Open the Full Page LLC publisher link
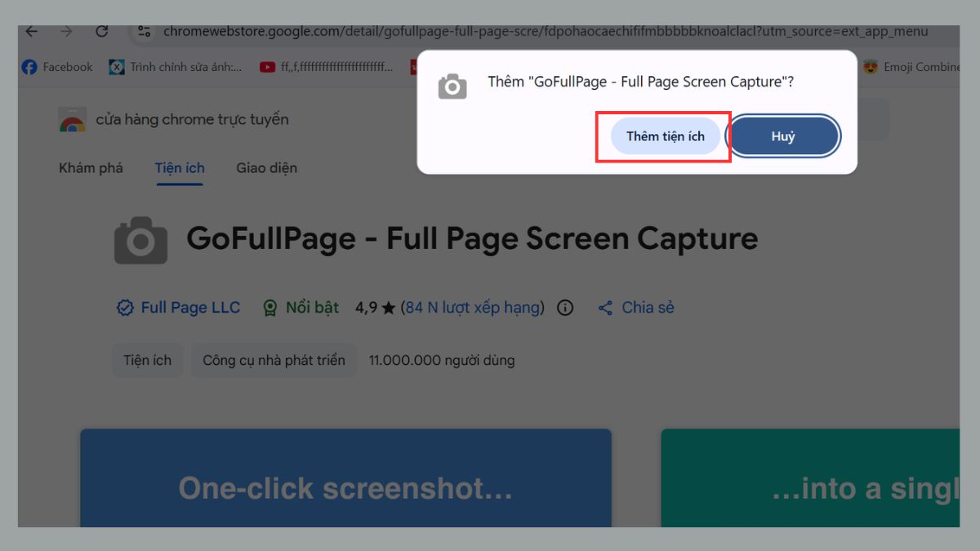 pyautogui.click(x=190, y=308)
